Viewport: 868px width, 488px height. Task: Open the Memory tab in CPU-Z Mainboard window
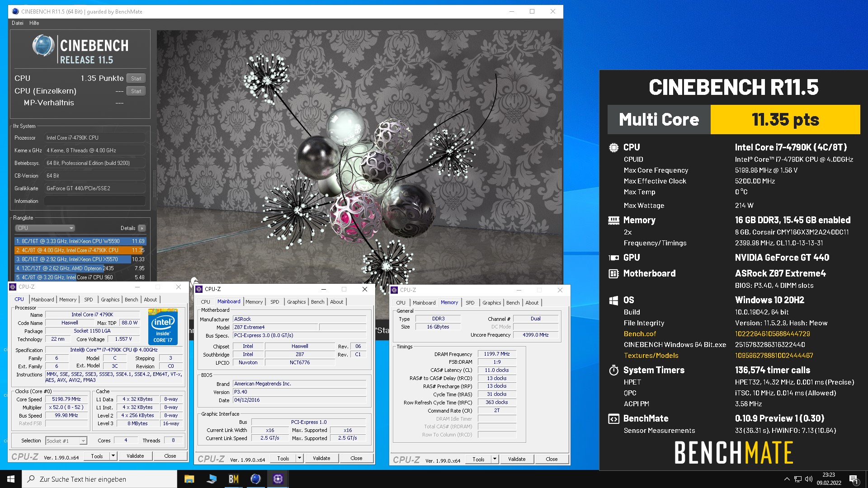[254, 302]
